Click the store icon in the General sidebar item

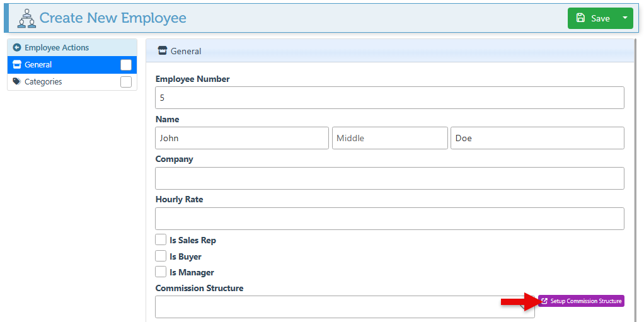[x=17, y=65]
